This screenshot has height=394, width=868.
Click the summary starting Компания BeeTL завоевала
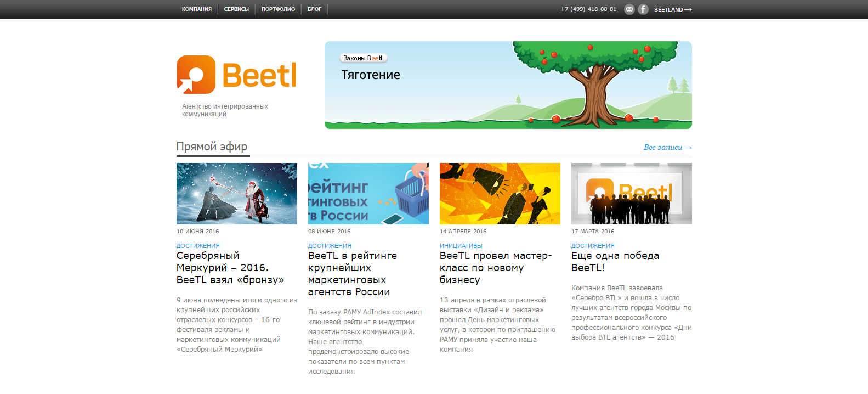pyautogui.click(x=632, y=313)
